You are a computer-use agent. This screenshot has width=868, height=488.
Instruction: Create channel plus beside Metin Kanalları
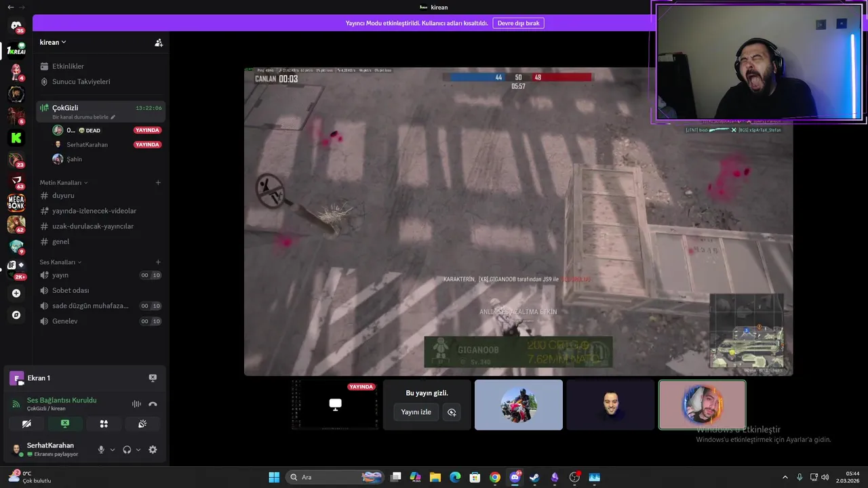158,182
